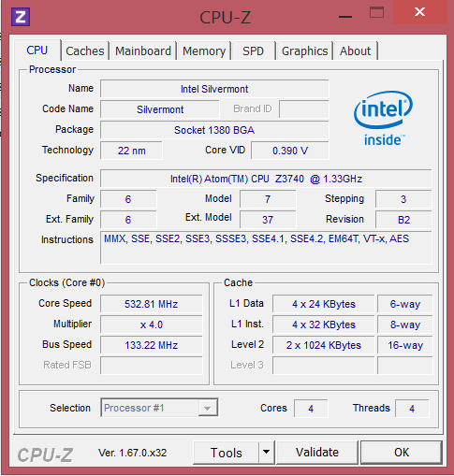This screenshot has height=476, width=454.
Task: Close the CPU-Z window
Action: [x=419, y=12]
